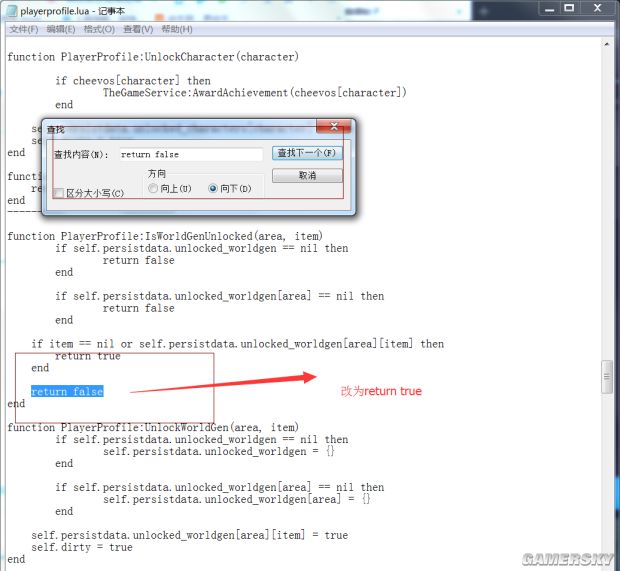620x571 pixels.
Task: Place cursor on UnlockWorldGen function line
Action: [152, 428]
